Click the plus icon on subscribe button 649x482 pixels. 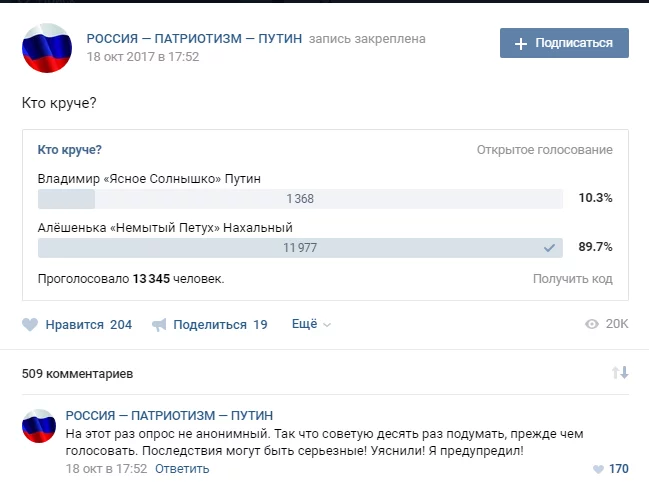coord(520,44)
